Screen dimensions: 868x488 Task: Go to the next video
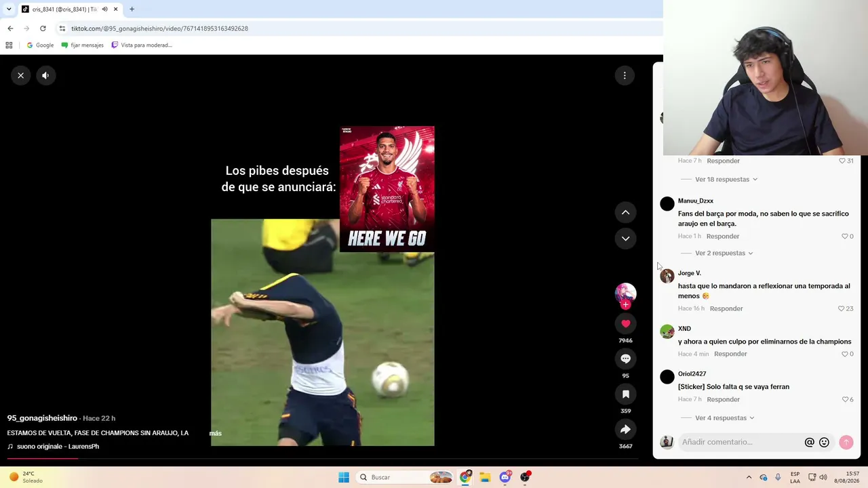pyautogui.click(x=625, y=239)
